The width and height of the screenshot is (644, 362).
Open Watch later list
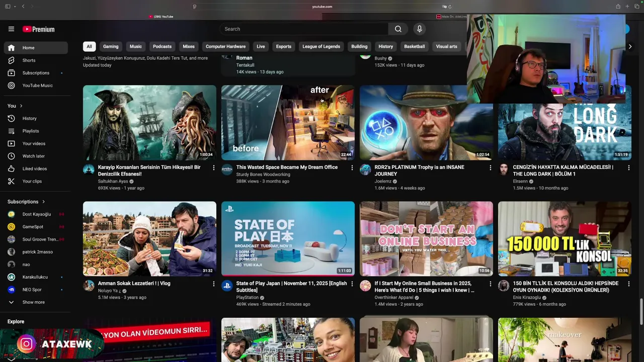(36, 156)
